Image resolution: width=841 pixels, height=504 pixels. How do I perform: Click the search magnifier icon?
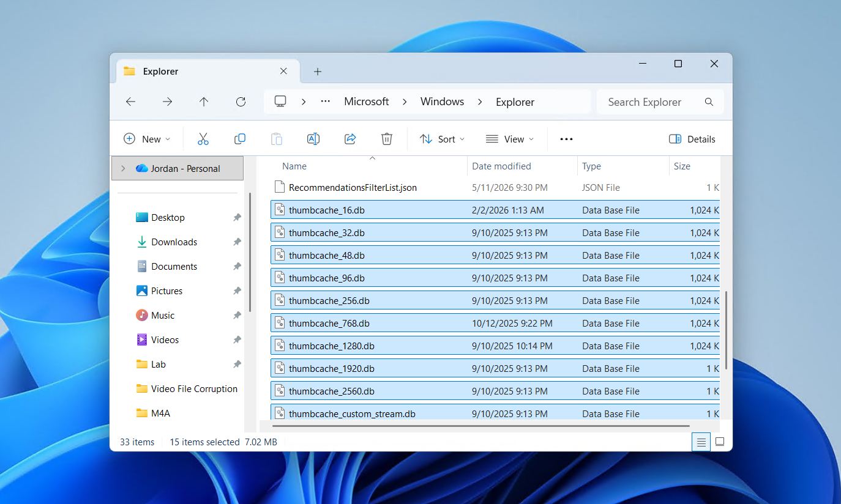pyautogui.click(x=709, y=102)
